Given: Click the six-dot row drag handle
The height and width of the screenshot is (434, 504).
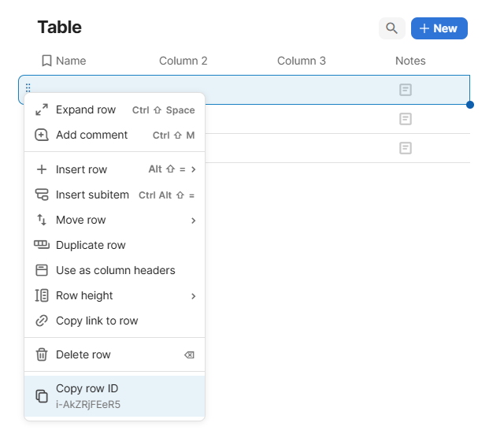Looking at the screenshot, I should [28, 88].
